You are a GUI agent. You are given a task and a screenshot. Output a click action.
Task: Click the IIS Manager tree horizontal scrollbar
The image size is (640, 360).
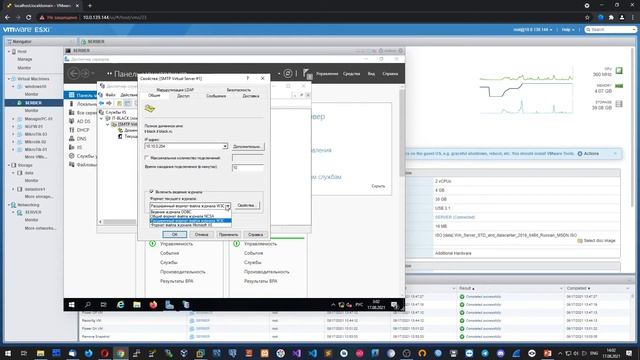[120, 222]
